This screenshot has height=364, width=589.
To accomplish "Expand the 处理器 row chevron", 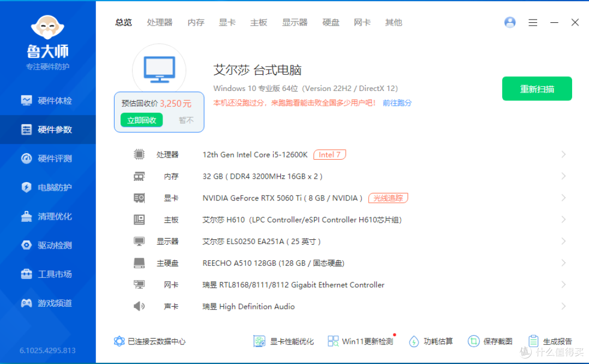I will (563, 154).
